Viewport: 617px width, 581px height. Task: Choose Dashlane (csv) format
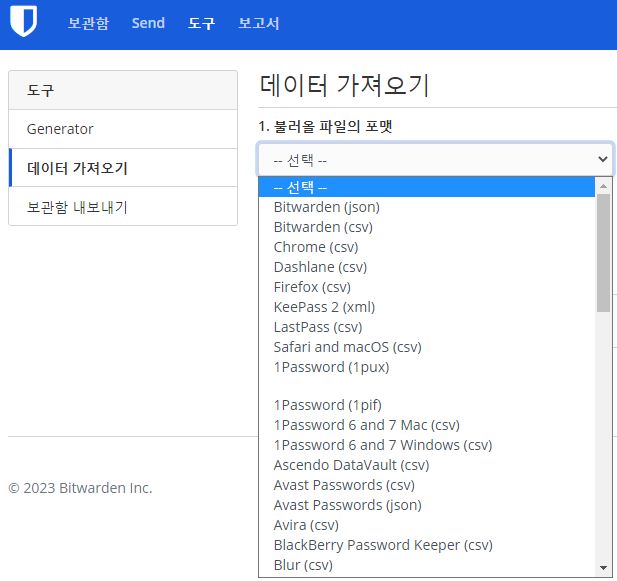427,267
